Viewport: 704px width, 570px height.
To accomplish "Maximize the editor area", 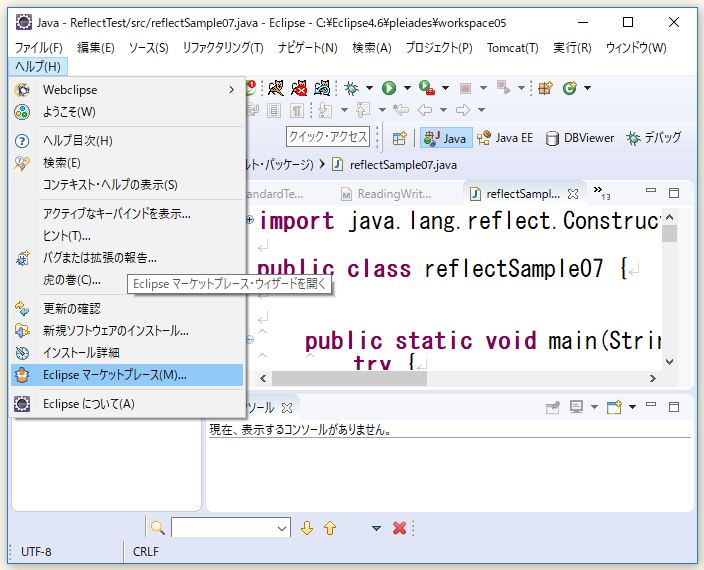I will pyautogui.click(x=673, y=193).
